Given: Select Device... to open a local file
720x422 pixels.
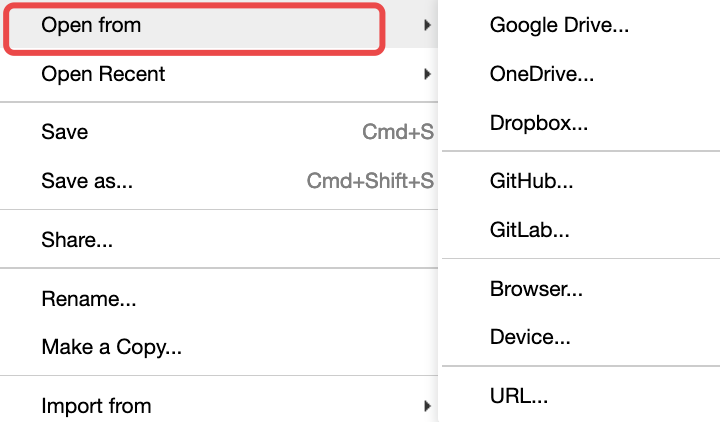Looking at the screenshot, I should coord(530,338).
